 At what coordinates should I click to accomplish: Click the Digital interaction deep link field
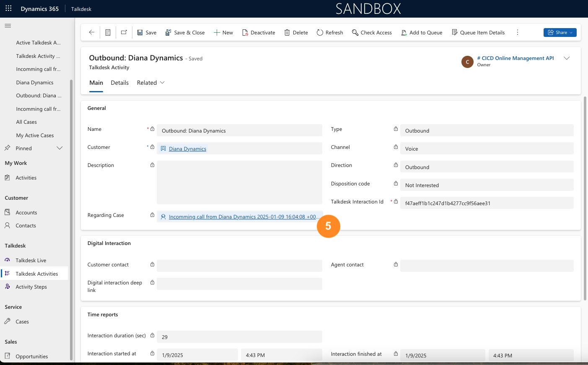click(239, 284)
